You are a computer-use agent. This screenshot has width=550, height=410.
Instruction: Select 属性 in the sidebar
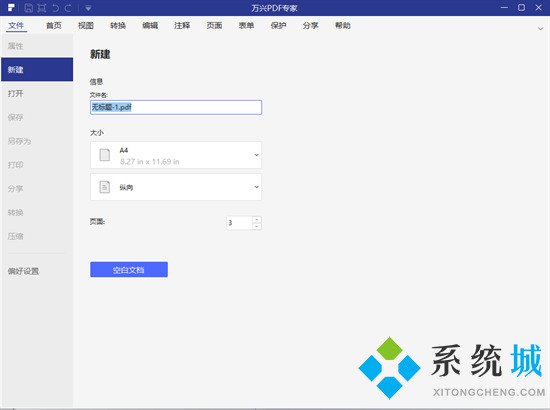click(x=37, y=46)
